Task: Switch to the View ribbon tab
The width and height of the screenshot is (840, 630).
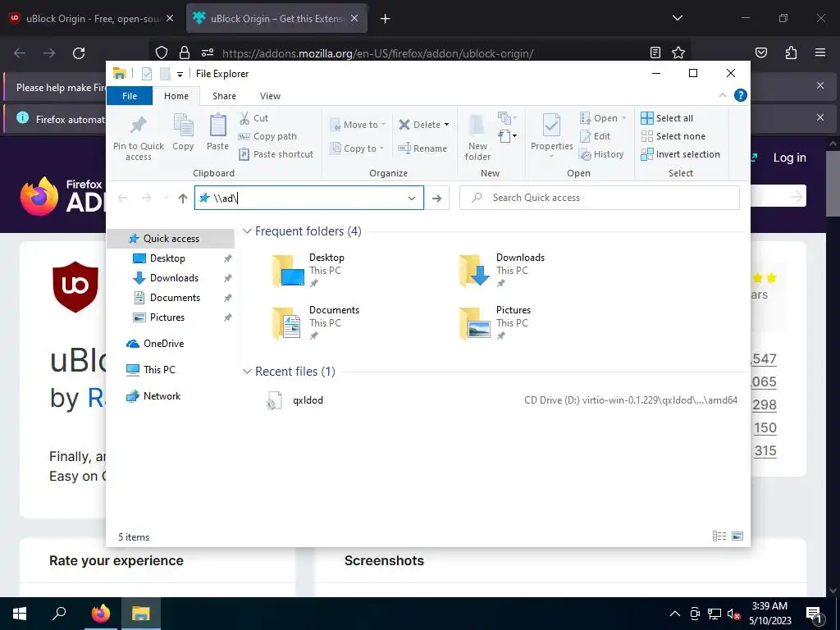Action: pyautogui.click(x=270, y=96)
